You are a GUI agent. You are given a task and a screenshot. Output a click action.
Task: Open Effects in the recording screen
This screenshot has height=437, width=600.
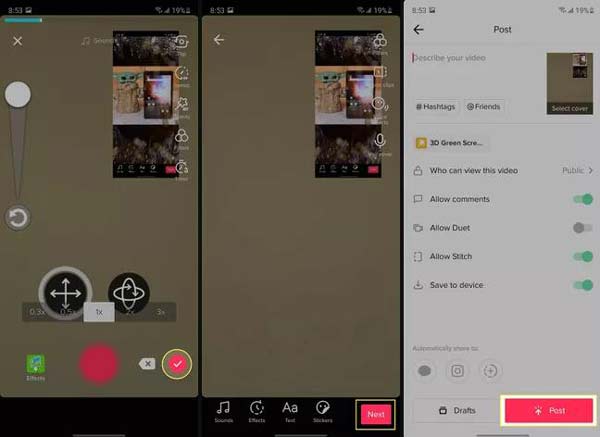tap(35, 367)
